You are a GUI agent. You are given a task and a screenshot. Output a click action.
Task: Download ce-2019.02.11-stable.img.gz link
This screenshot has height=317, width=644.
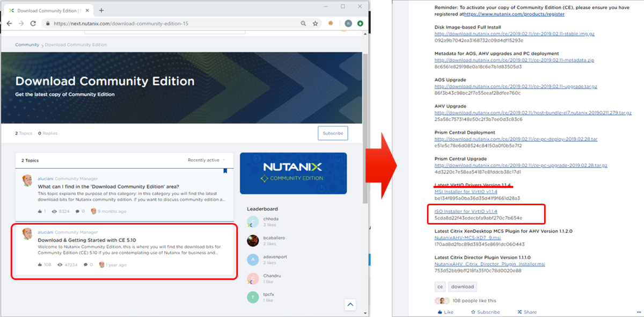[514, 34]
